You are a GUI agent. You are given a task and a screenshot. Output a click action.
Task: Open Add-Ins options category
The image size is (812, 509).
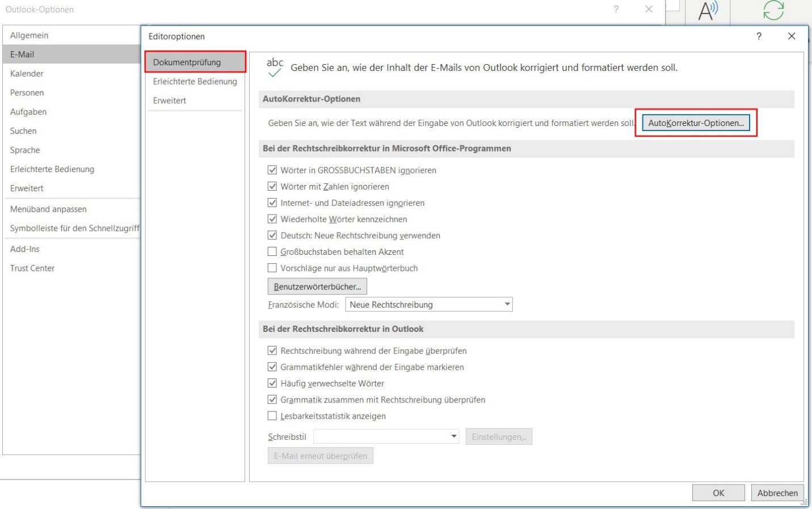71,249
